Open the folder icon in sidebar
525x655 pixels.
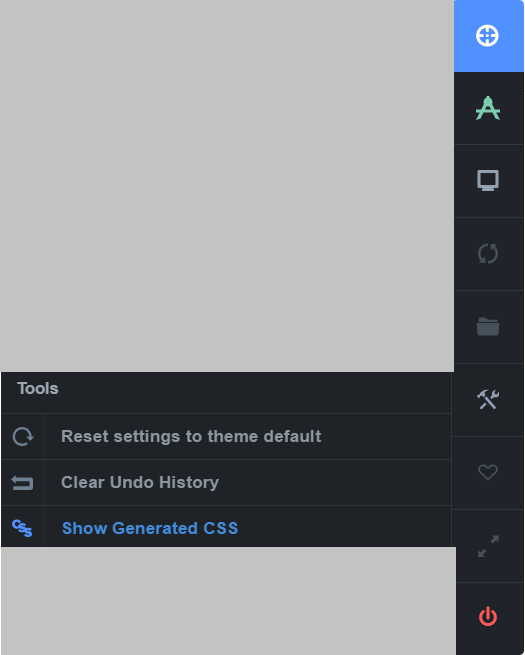click(488, 326)
